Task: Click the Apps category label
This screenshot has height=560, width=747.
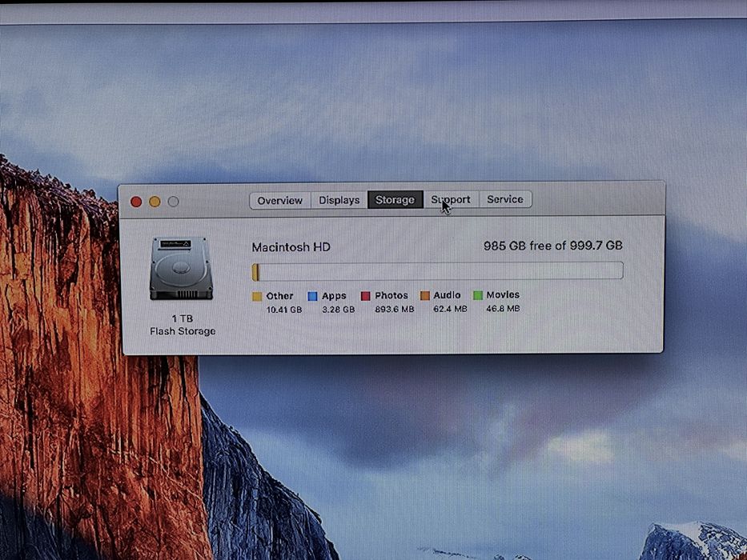Action: pos(334,296)
